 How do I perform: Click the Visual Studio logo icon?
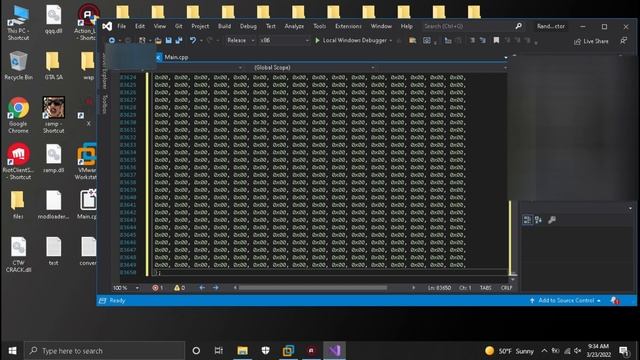107,27
